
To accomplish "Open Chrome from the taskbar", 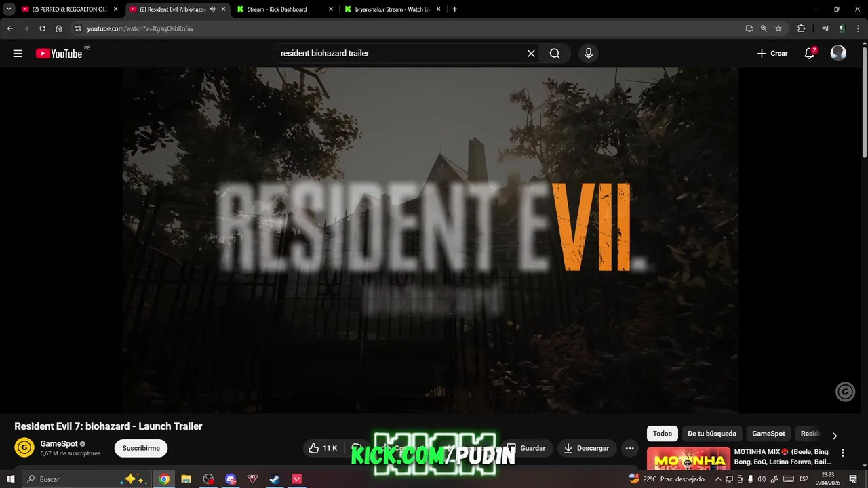I will pos(164,479).
